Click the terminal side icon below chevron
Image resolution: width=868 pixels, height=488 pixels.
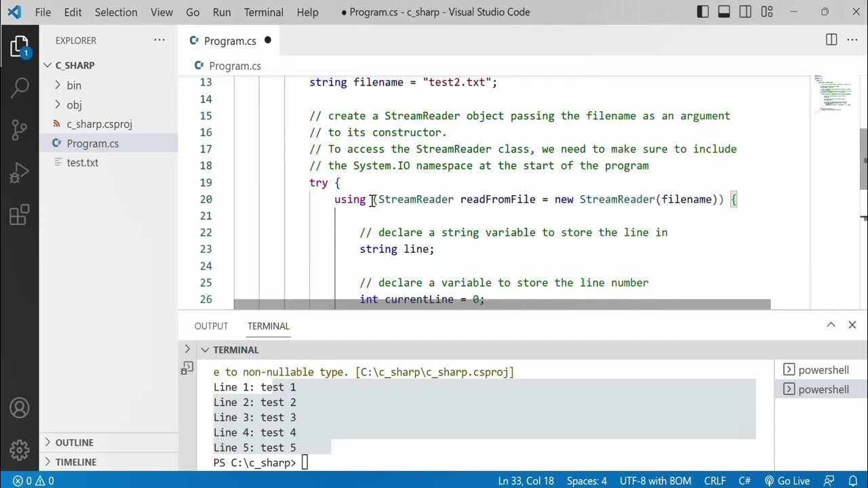(188, 369)
